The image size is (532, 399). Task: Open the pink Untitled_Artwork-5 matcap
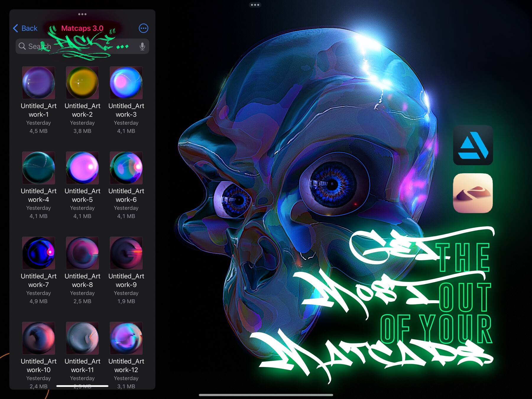coord(82,168)
